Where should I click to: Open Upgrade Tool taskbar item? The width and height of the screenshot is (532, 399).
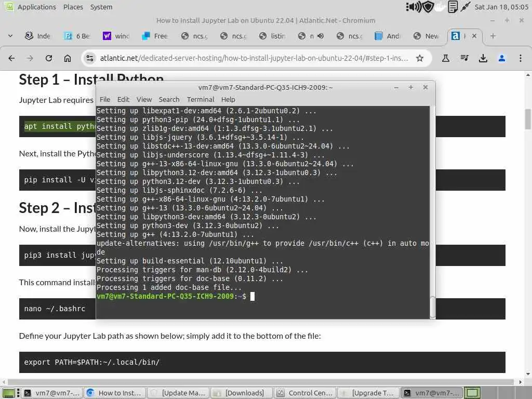click(368, 393)
